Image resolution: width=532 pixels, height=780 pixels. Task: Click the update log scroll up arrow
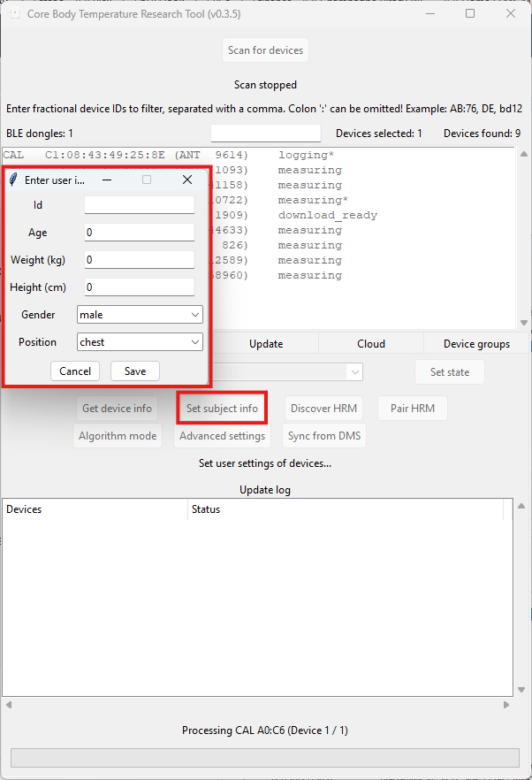point(521,506)
